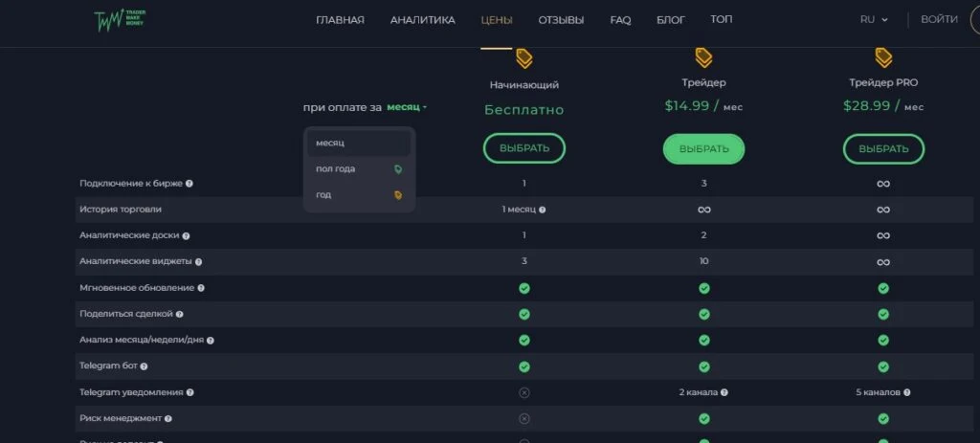This screenshot has width=980, height=443.
Task: Click the help icon next to 2 канала
Action: (724, 393)
